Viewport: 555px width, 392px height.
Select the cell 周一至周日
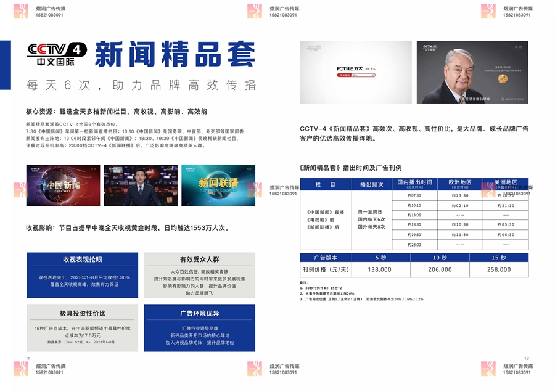pyautogui.click(x=370, y=212)
